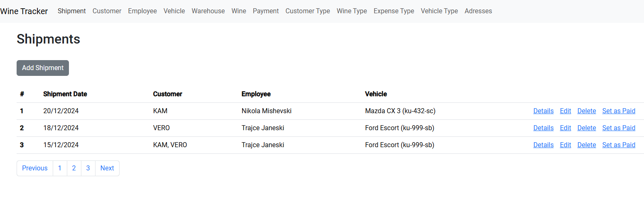Go to Customer Type page
The width and height of the screenshot is (644, 199).
(x=308, y=11)
